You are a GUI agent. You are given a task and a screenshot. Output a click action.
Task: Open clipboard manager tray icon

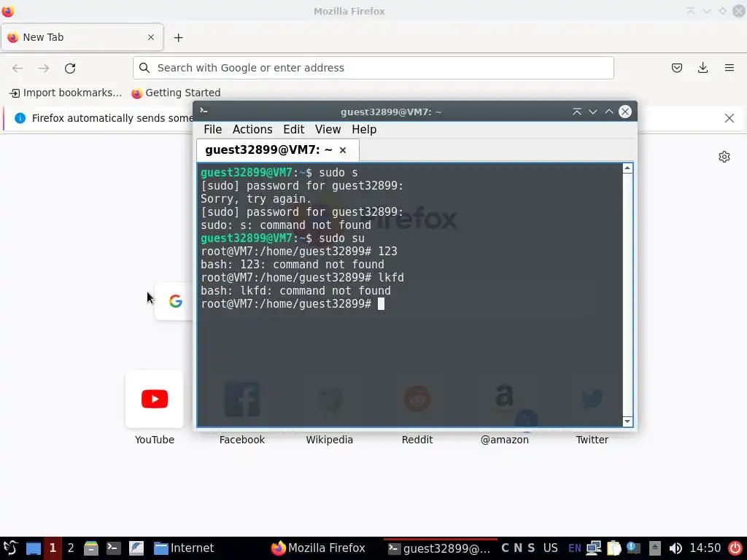tap(614, 548)
